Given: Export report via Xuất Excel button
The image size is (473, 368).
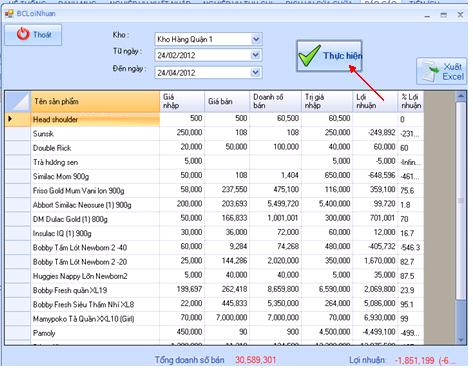Looking at the screenshot, I should click(x=441, y=72).
